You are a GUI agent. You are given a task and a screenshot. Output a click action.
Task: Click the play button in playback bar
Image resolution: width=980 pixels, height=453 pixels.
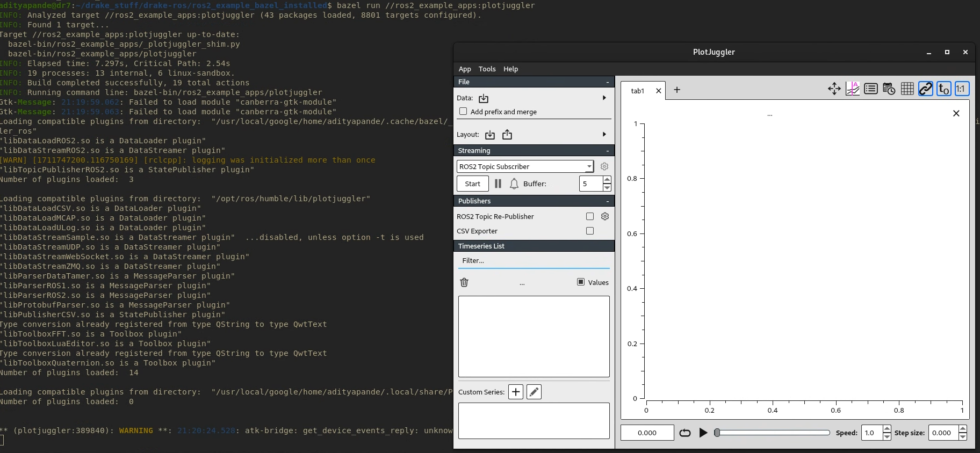[x=703, y=433]
